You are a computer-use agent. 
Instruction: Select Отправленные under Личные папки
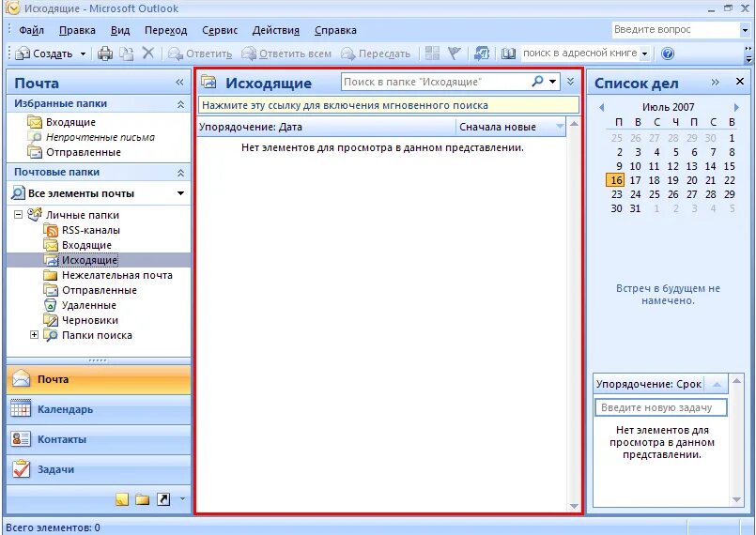(x=100, y=290)
